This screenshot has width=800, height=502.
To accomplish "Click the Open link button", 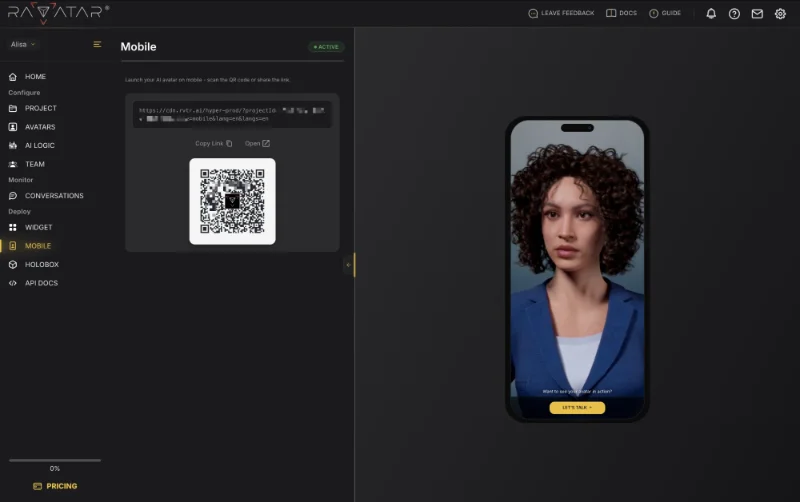I will coord(257,143).
